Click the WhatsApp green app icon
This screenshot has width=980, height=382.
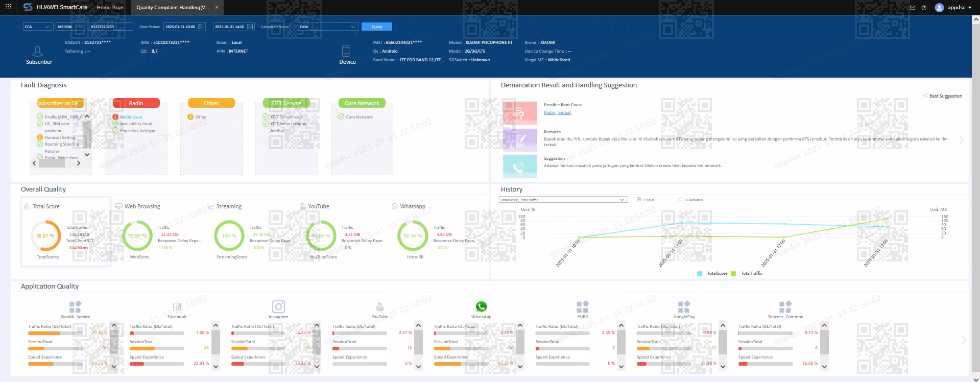click(x=481, y=306)
